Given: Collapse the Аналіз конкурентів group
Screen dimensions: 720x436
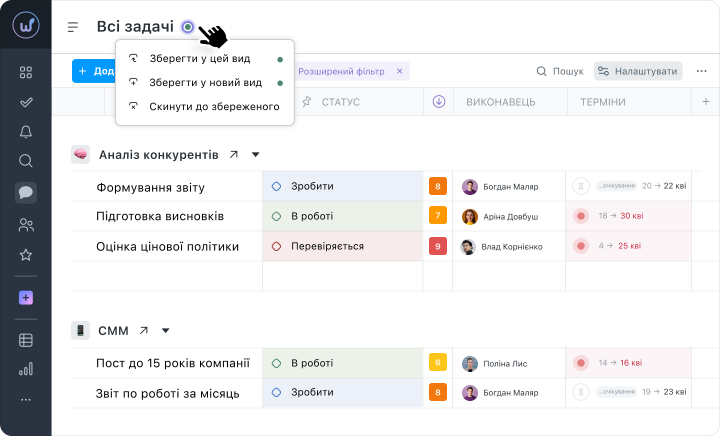Looking at the screenshot, I should (x=255, y=155).
